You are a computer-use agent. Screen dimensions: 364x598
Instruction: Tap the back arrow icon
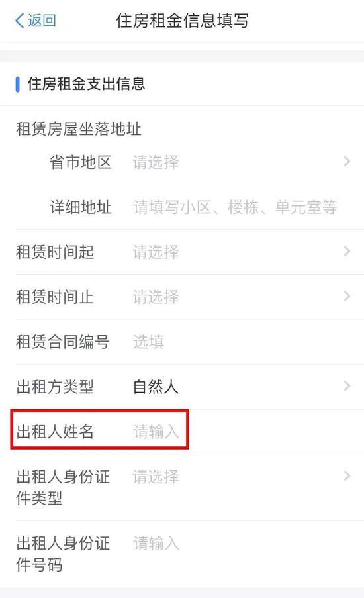(19, 21)
